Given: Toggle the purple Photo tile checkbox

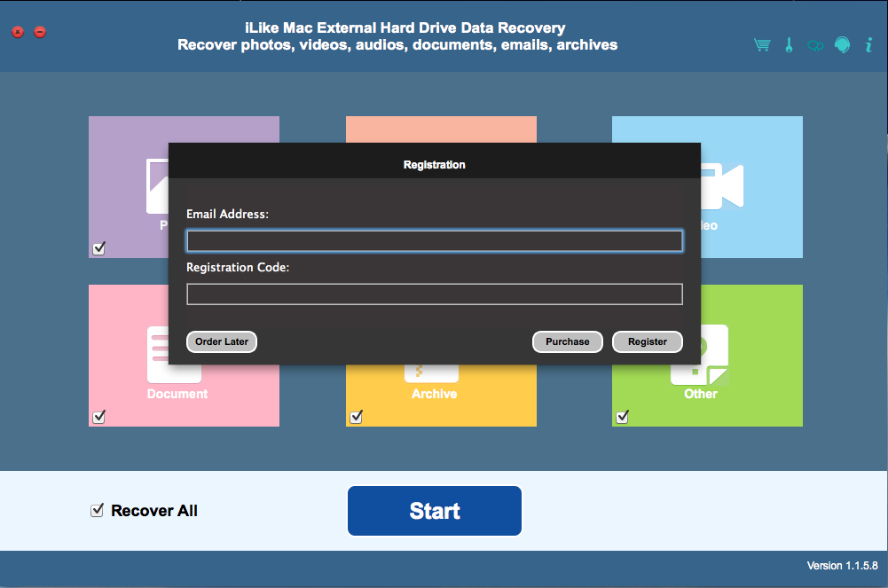Looking at the screenshot, I should pos(99,247).
